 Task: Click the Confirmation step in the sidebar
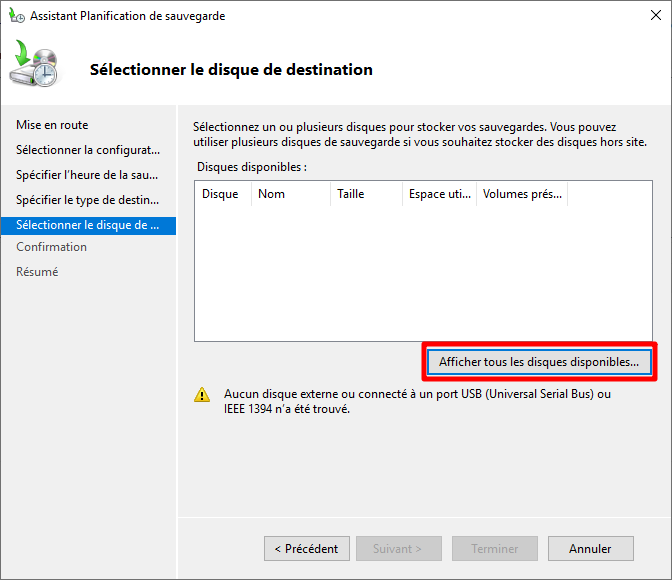coord(51,247)
